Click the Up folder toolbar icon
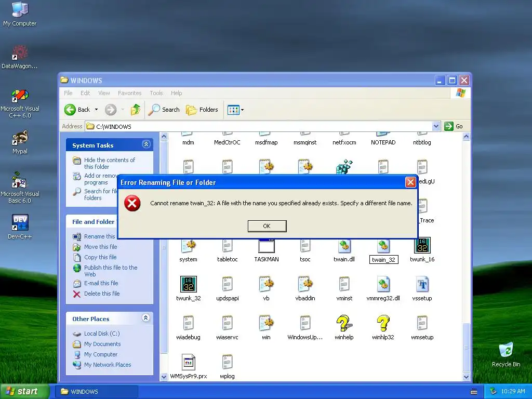The width and height of the screenshot is (532, 399). [136, 110]
